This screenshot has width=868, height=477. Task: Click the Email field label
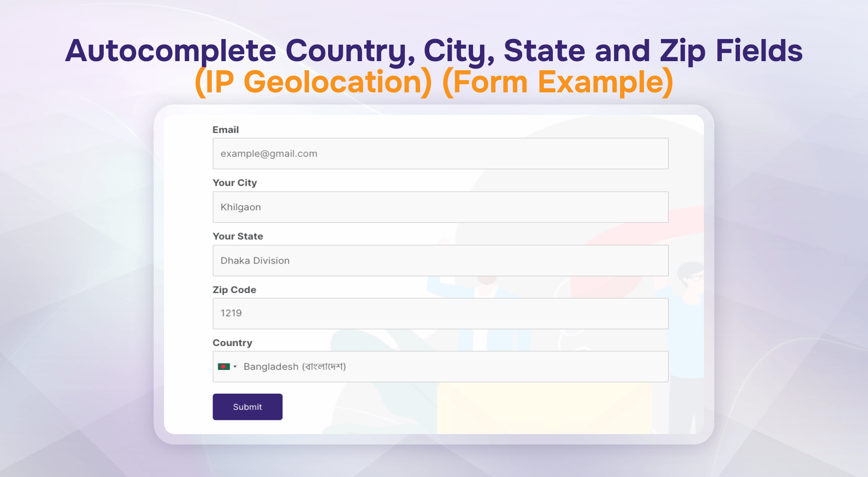click(226, 130)
